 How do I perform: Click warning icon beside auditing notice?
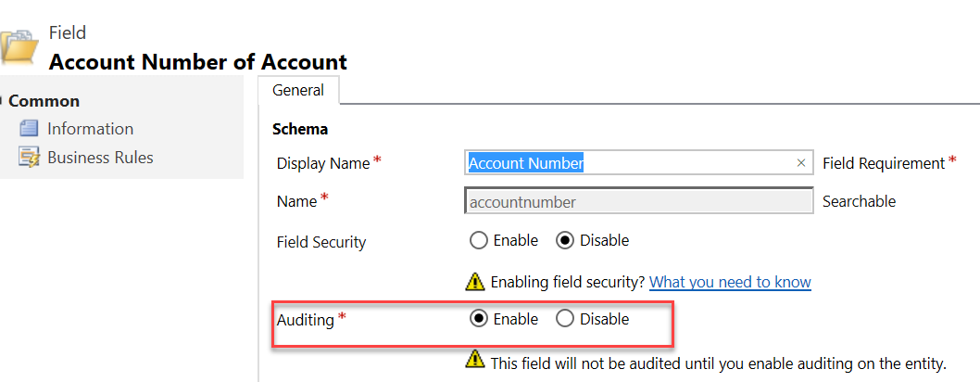(475, 359)
